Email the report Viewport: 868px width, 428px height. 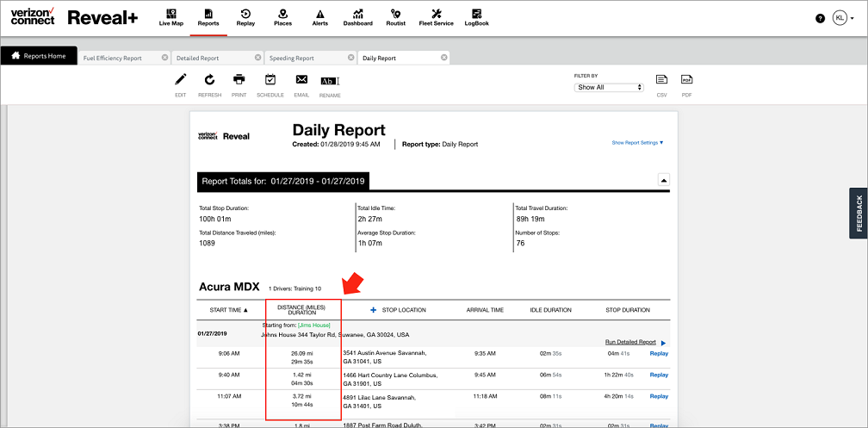[x=301, y=85]
